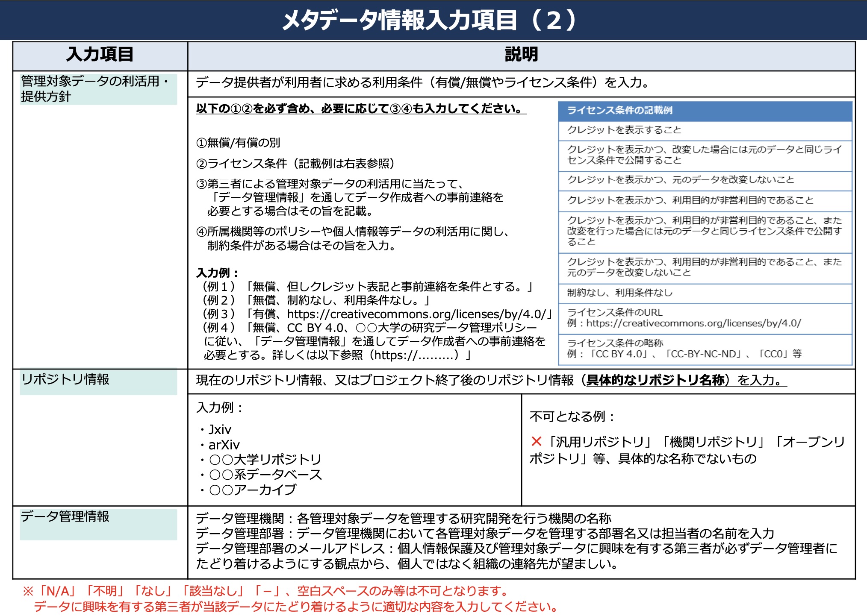The height and width of the screenshot is (616, 867).
Task: Select the リポジトリ情報 row label
Action: [66, 379]
